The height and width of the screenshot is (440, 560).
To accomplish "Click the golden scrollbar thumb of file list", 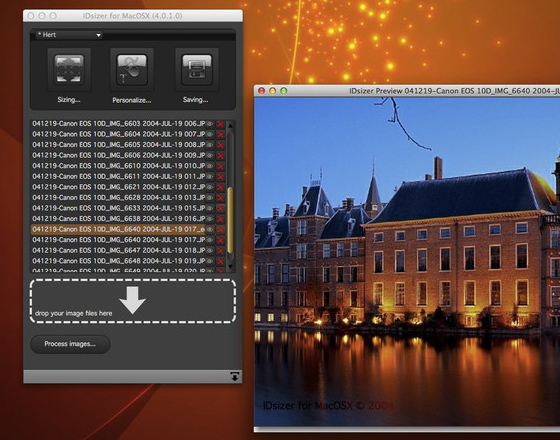I will (230, 220).
